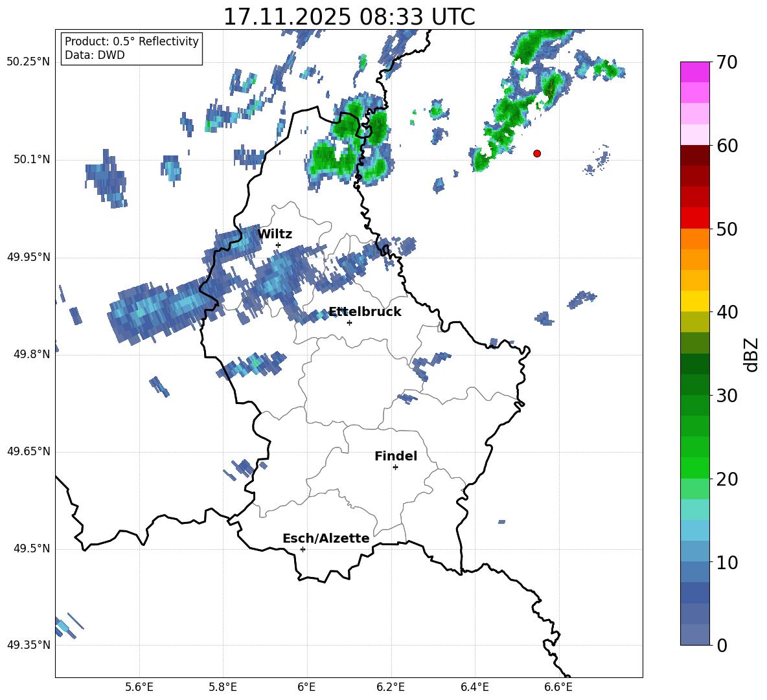Click the cross marker at Esch/Alzette
767x700 pixels.
click(x=303, y=549)
